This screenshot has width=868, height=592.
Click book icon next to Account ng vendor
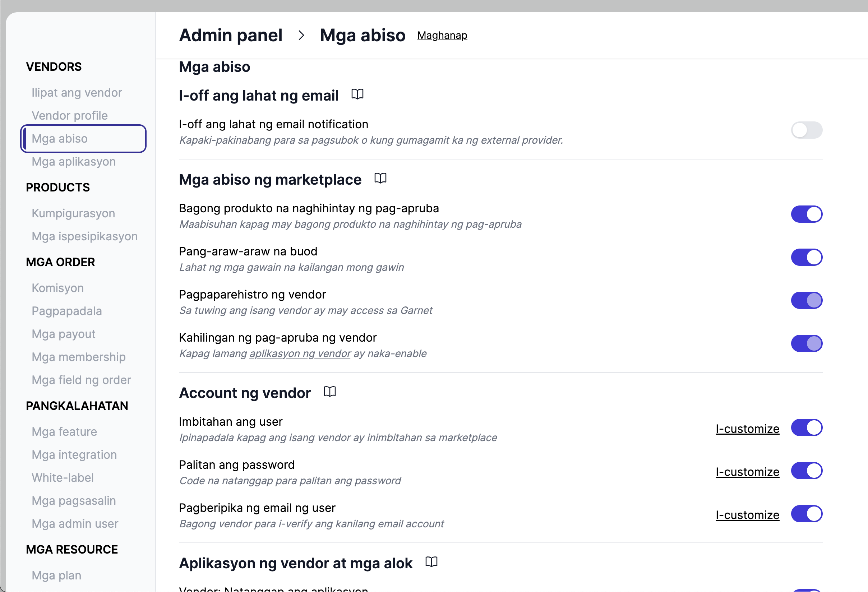point(329,392)
